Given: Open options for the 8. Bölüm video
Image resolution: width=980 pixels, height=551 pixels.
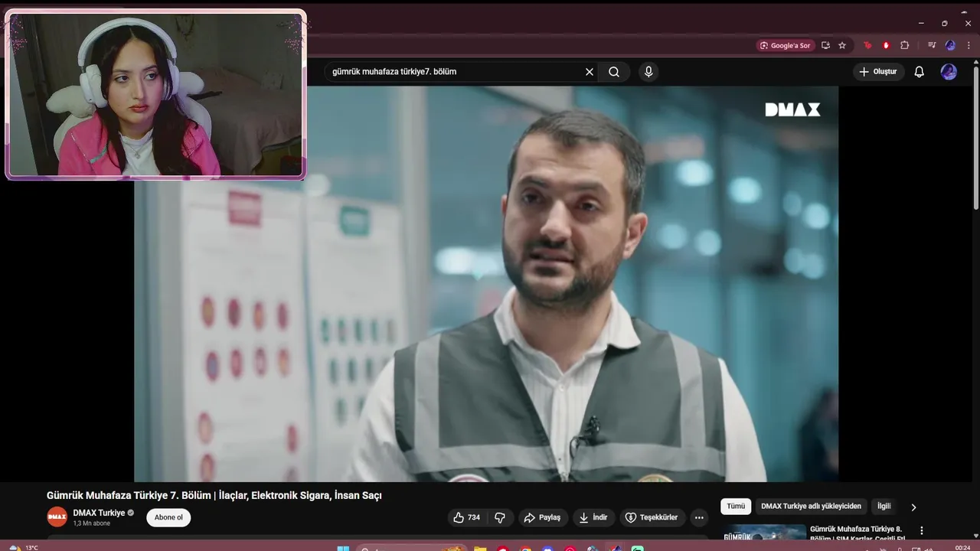Looking at the screenshot, I should click(x=922, y=530).
